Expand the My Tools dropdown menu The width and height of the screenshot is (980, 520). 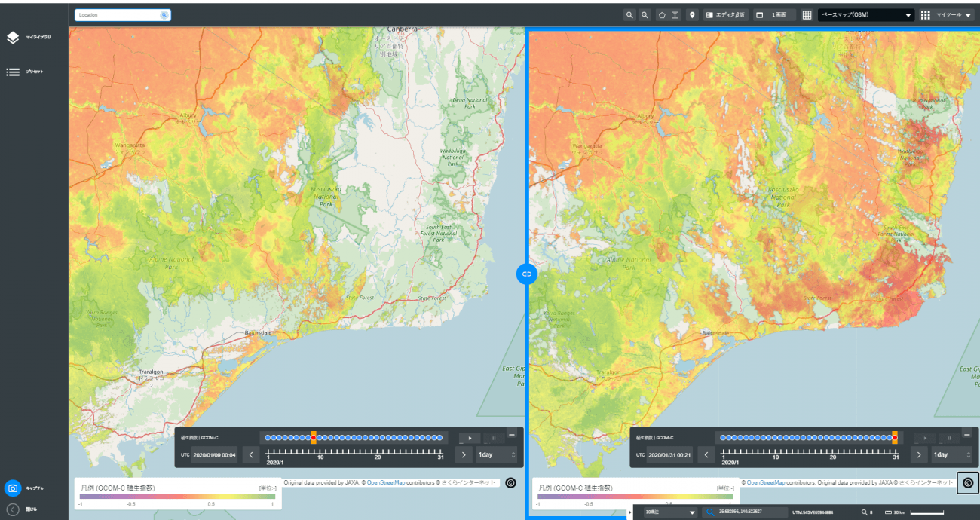(x=945, y=15)
